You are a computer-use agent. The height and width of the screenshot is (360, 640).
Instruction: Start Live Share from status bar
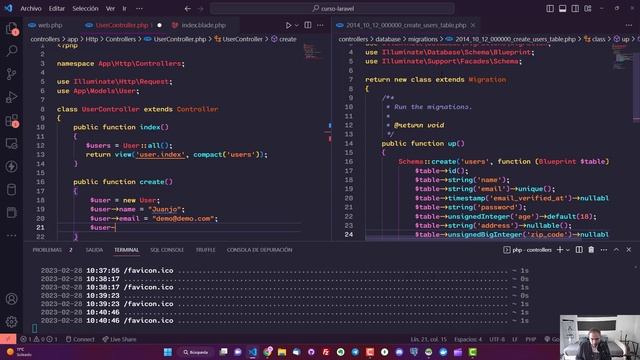119,339
